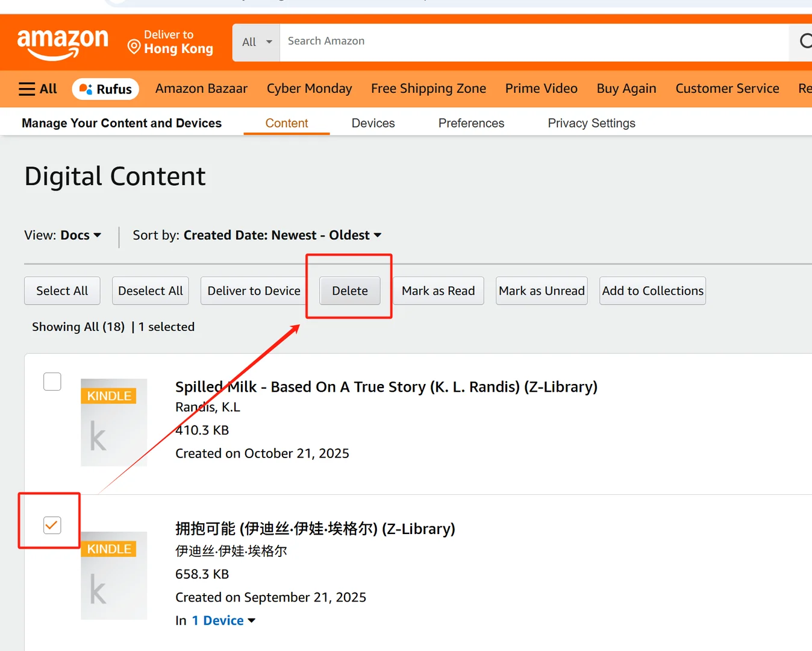Check the Spilled Milk checkbox

point(52,382)
